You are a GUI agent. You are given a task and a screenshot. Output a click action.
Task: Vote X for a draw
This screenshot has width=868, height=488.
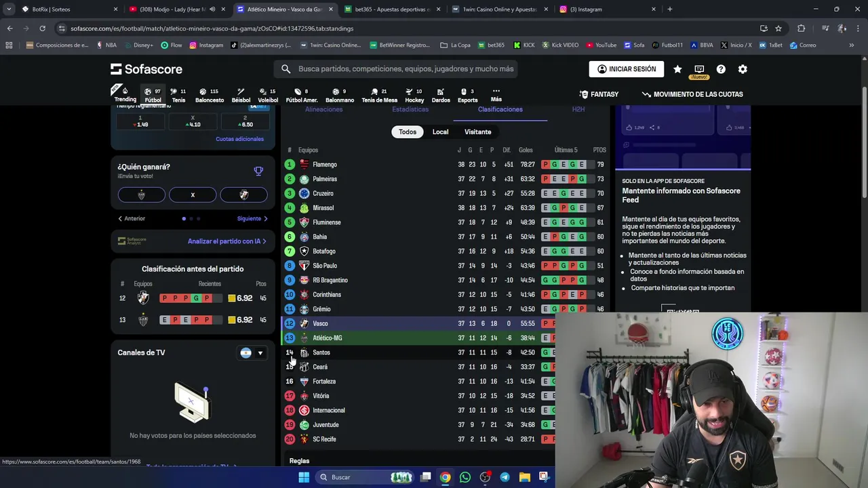pyautogui.click(x=193, y=195)
